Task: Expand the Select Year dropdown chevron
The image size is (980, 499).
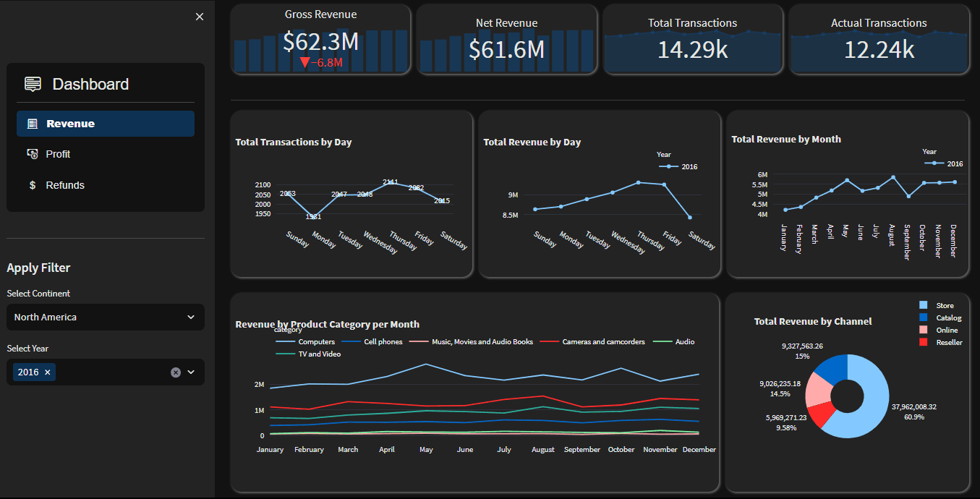Action: tap(190, 372)
